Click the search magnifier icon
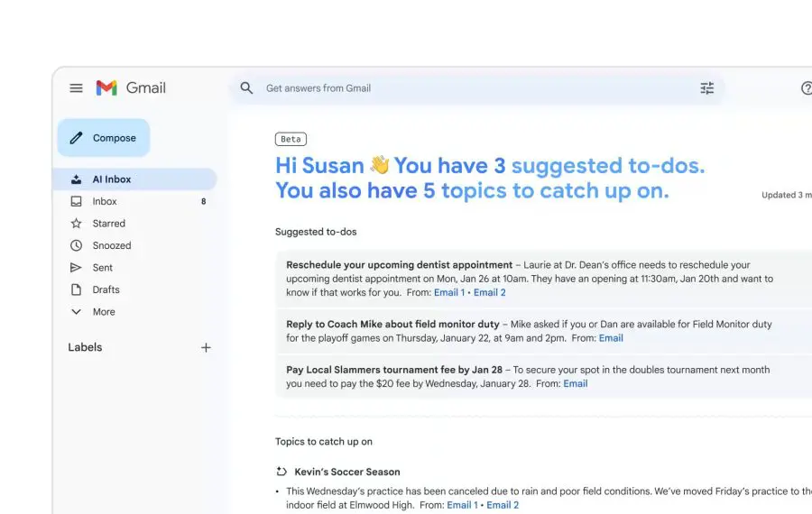The height and width of the screenshot is (514, 812). point(246,88)
